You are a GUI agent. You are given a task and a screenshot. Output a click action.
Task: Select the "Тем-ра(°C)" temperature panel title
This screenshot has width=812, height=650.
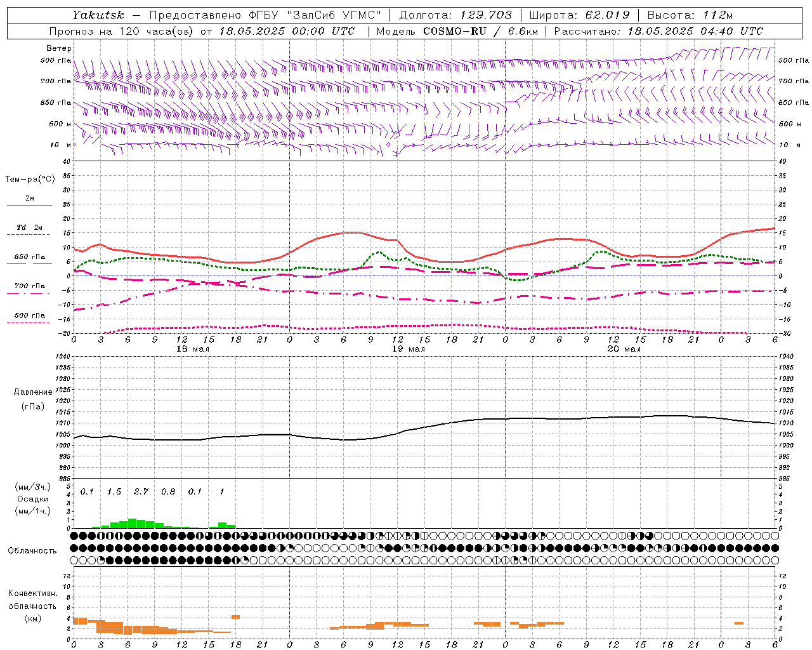tap(30, 180)
